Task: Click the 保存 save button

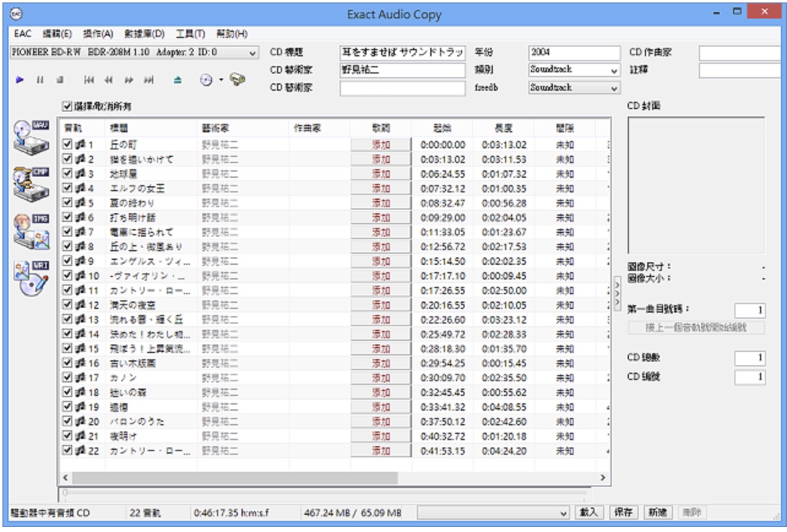Action: [x=624, y=512]
